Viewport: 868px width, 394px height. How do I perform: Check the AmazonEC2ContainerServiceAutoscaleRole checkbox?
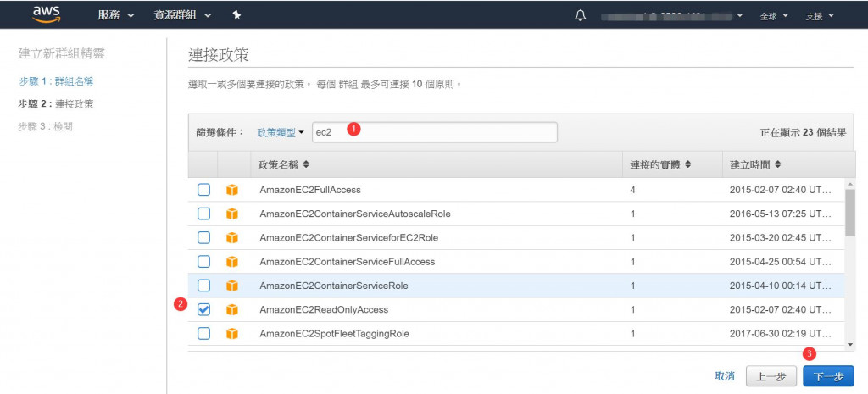coord(203,214)
